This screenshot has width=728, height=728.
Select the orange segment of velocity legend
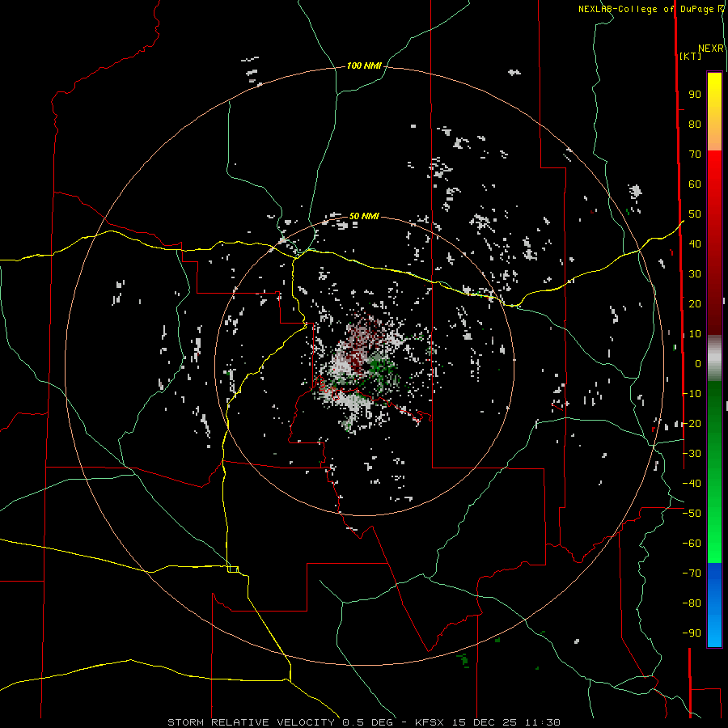714,136
